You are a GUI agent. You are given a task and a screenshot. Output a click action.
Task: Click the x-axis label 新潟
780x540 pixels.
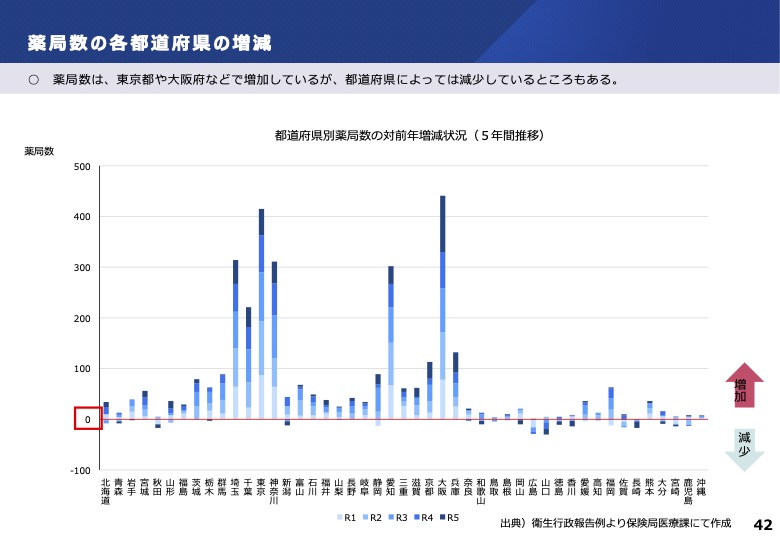pyautogui.click(x=287, y=487)
